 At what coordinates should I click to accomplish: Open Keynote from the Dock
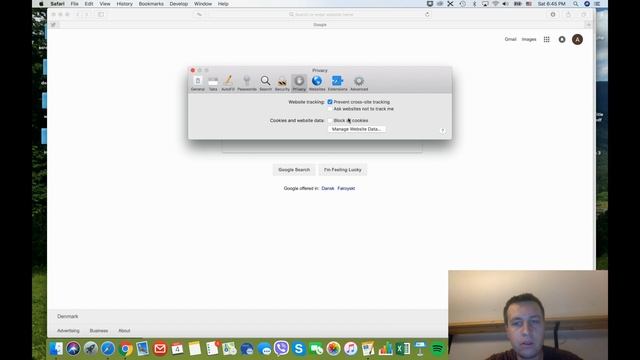point(420,349)
